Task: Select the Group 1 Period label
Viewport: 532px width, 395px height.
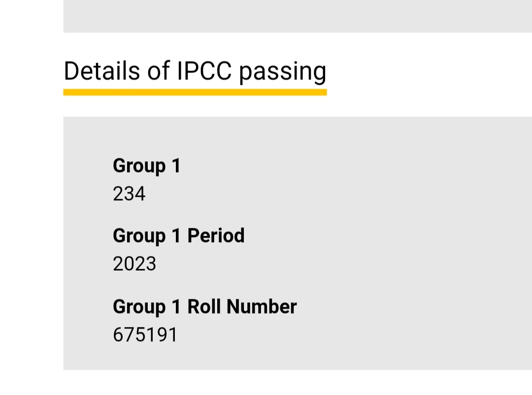Action: pyautogui.click(x=178, y=236)
